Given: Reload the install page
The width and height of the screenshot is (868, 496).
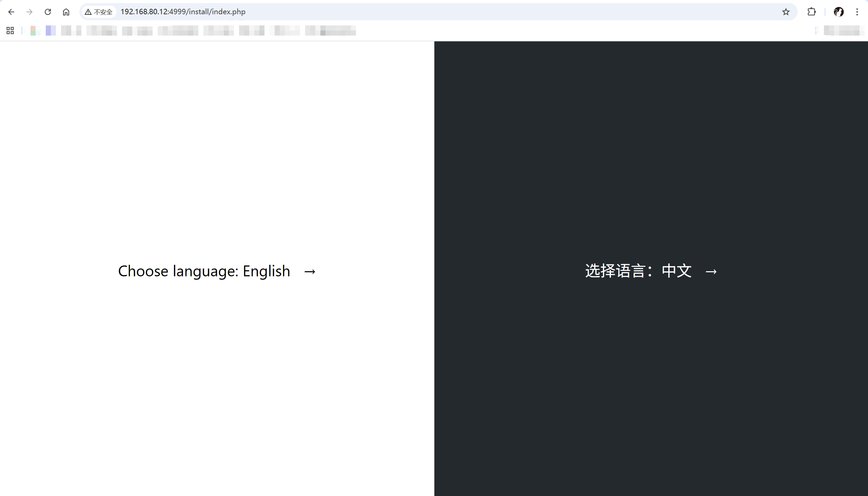Looking at the screenshot, I should click(48, 12).
